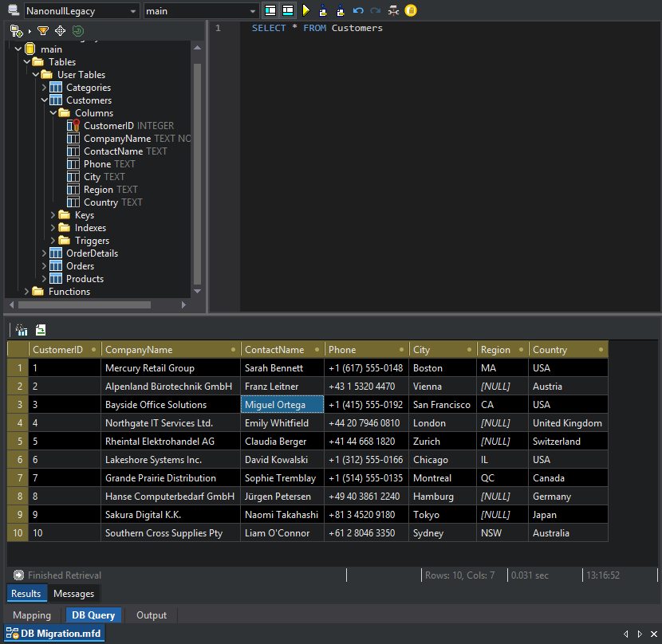This screenshot has width=662, height=644.
Task: Expand the Products table node
Action: coord(44,278)
